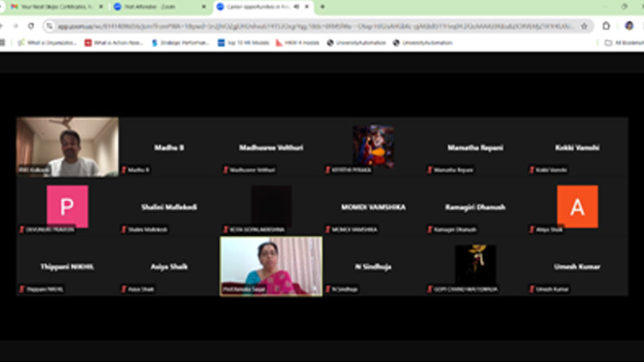Open a new browser tab
Viewport: 644px width, 362px height.
tap(322, 6)
